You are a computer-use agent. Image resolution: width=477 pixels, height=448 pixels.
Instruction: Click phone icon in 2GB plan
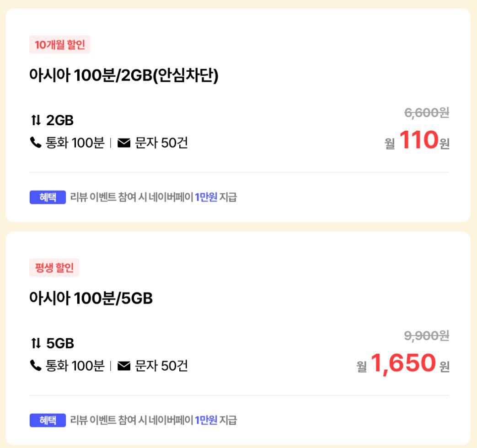coord(35,144)
